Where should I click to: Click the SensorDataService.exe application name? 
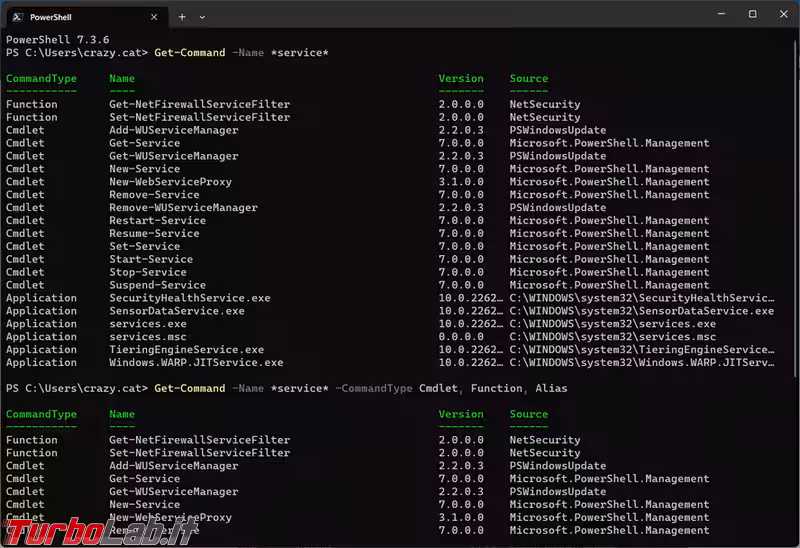[x=176, y=311]
